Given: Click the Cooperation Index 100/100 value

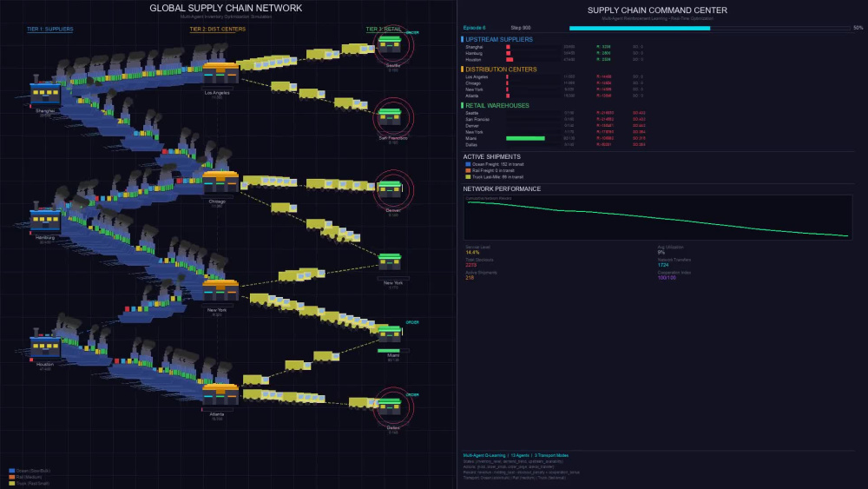Looking at the screenshot, I should tap(667, 278).
